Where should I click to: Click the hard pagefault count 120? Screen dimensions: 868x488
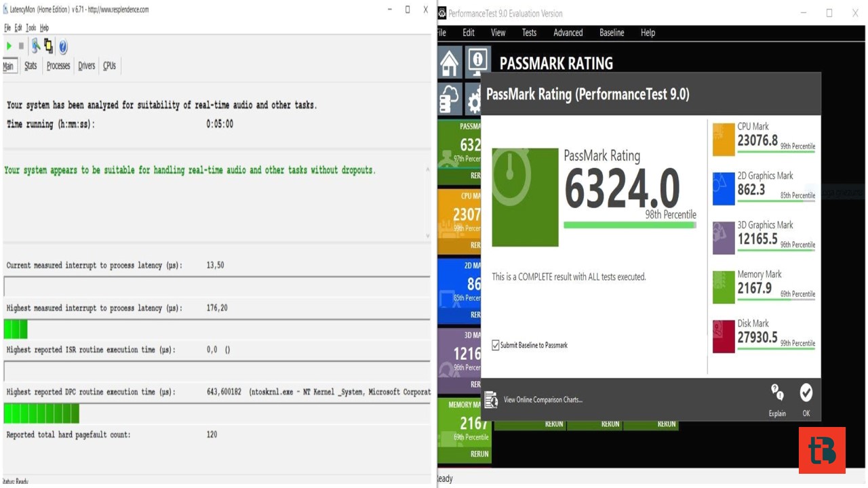212,435
